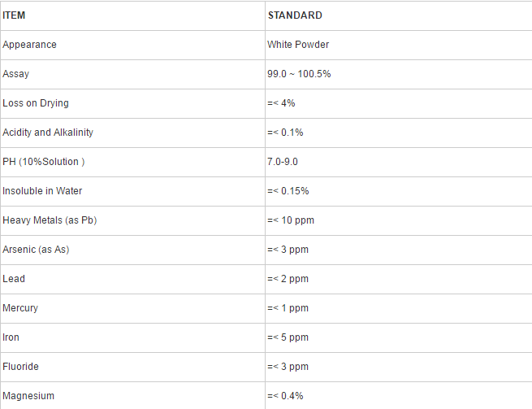Select the Fluoride row label

pos(20,367)
